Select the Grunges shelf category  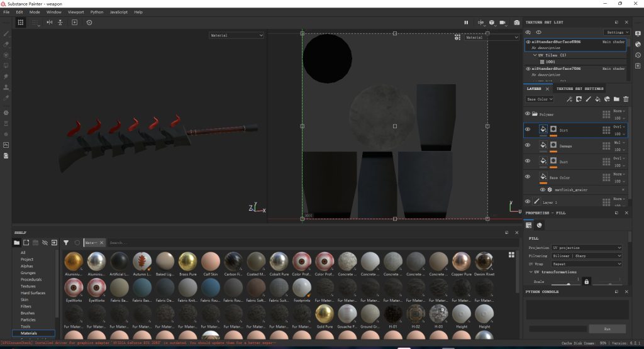pyautogui.click(x=28, y=273)
